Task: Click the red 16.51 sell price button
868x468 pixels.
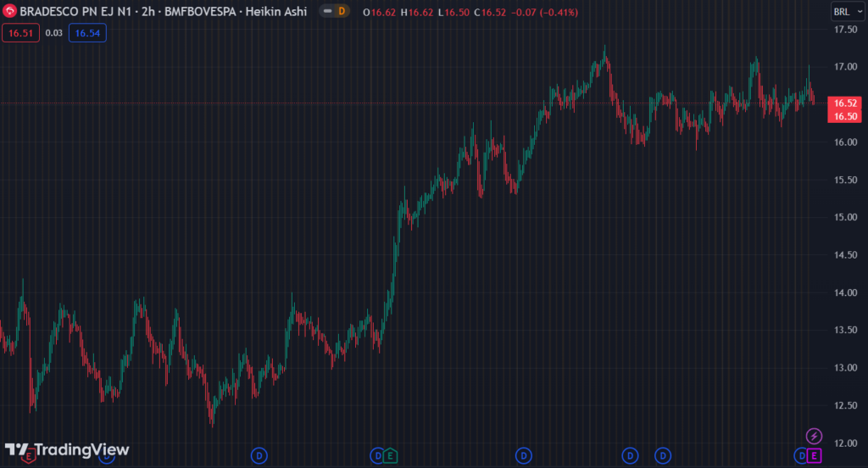Action: pos(21,33)
